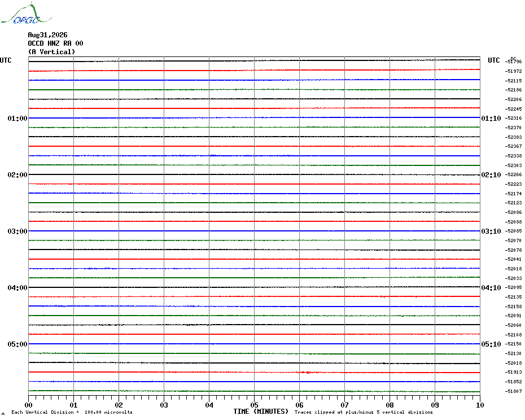Image resolution: width=525 pixels, height=420 pixels.
Task: Select the DC value -52206
Action: tap(513, 99)
